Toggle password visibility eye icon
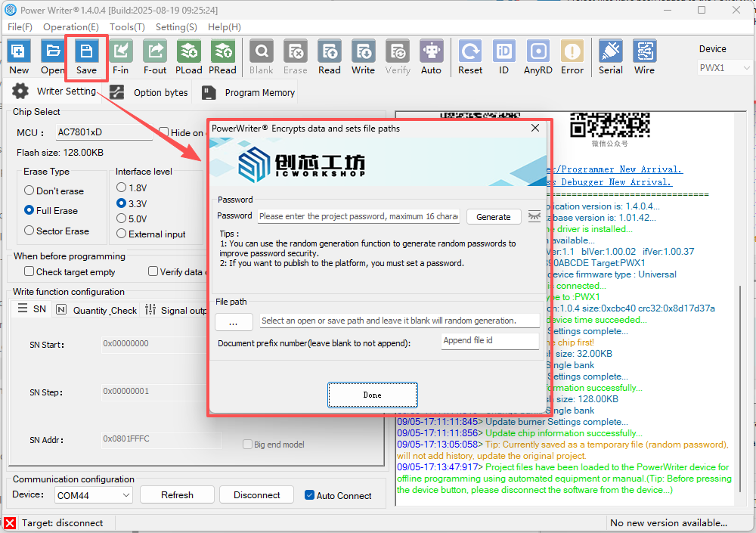Image resolution: width=756 pixels, height=533 pixels. (x=534, y=216)
